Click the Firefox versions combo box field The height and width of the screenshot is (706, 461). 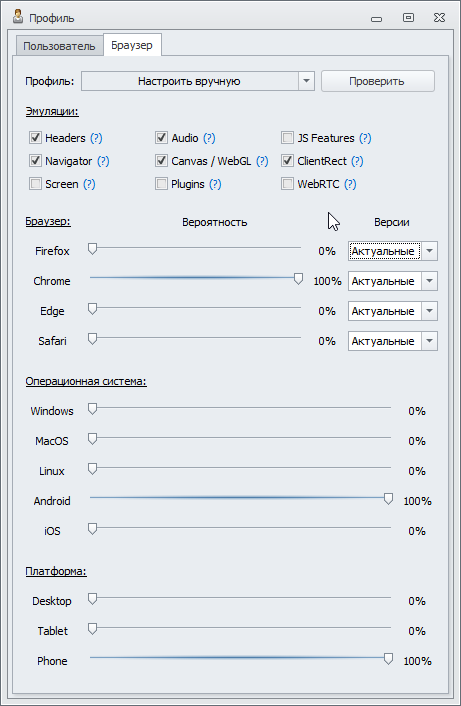[x=385, y=251]
